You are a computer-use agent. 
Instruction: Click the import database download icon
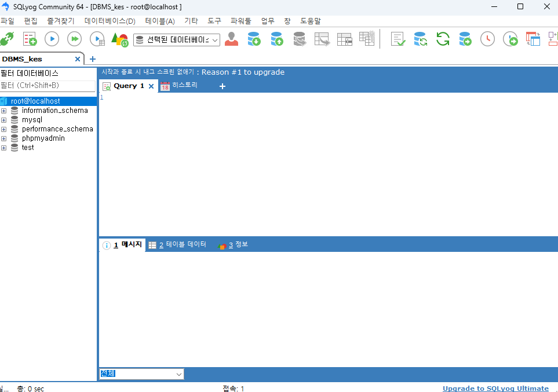point(254,39)
